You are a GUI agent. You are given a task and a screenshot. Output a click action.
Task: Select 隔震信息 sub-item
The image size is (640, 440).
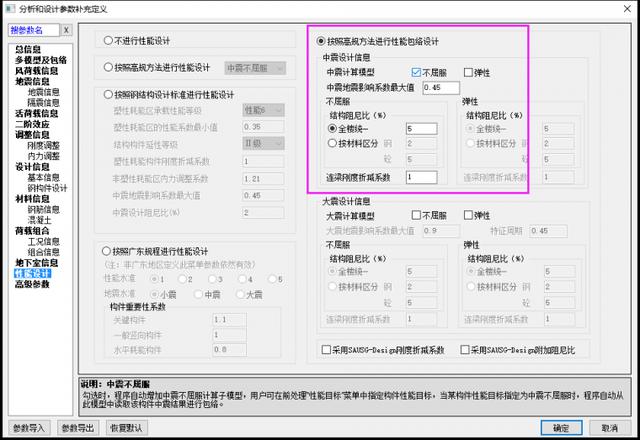(x=43, y=102)
